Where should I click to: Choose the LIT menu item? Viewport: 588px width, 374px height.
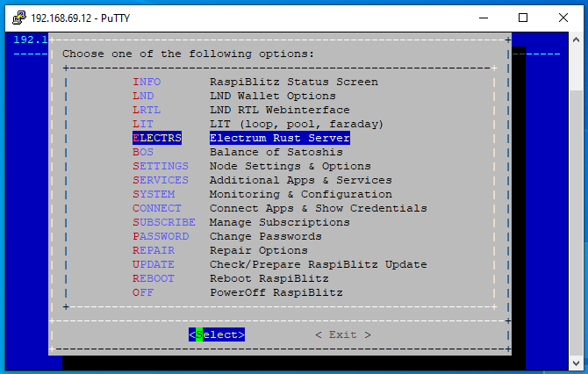pyautogui.click(x=143, y=124)
